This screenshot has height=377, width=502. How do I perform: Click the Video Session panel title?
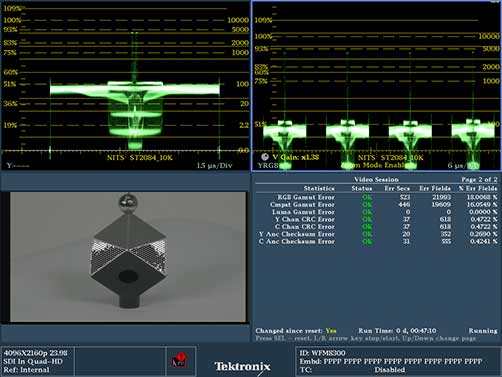coord(376,179)
